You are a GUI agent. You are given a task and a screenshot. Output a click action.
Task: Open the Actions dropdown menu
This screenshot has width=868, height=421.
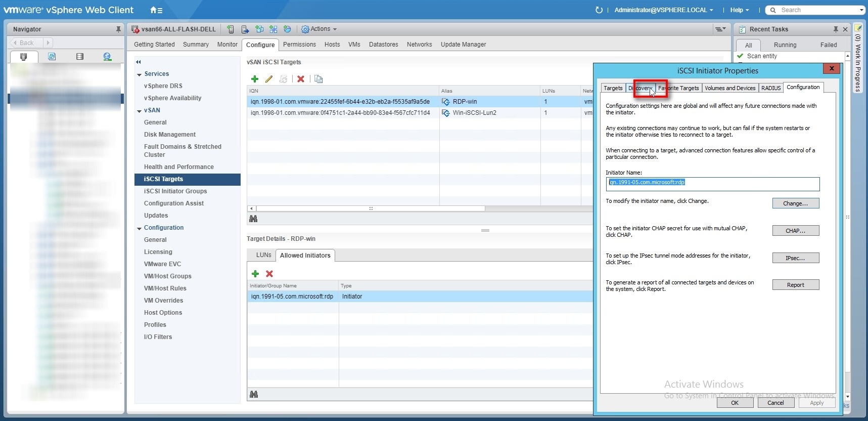[319, 29]
